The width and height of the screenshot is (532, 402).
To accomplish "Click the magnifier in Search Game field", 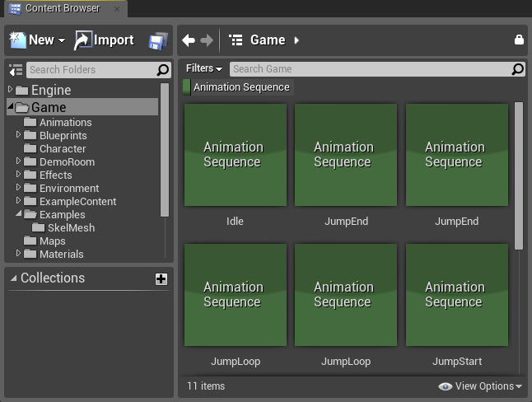I will (518, 69).
